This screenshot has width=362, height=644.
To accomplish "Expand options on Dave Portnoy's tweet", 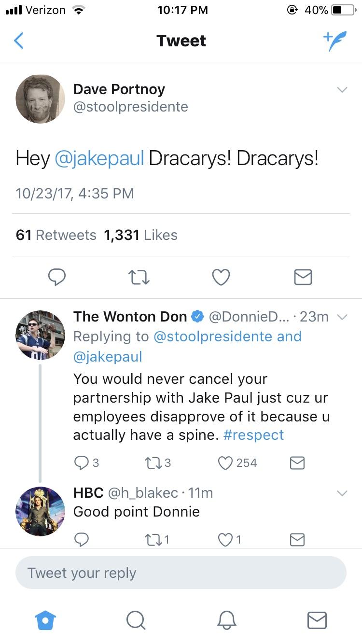I will tap(342, 90).
